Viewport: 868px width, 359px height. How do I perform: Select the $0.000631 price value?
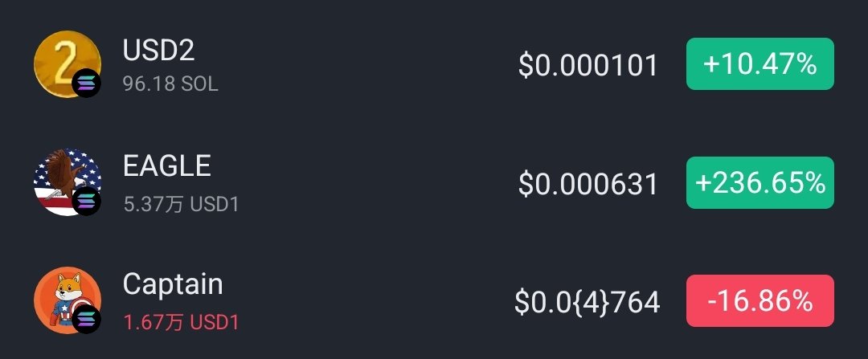588,184
